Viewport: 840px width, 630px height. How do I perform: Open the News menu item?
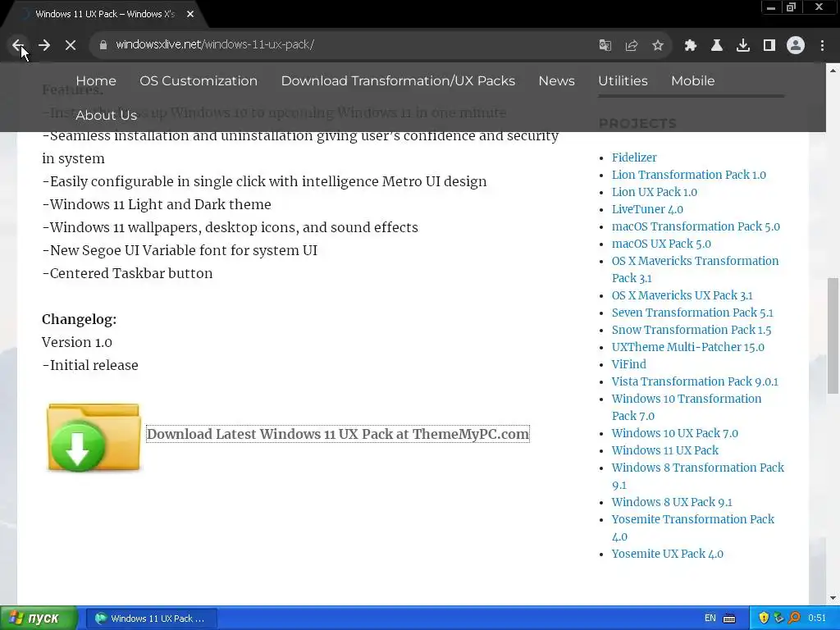tap(557, 81)
